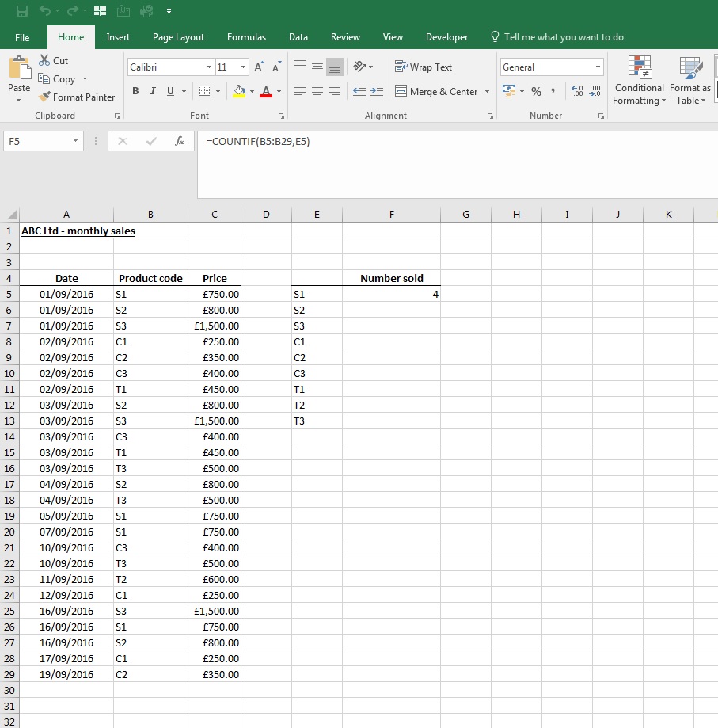Apply Percent Style
The height and width of the screenshot is (728, 718).
tap(536, 91)
